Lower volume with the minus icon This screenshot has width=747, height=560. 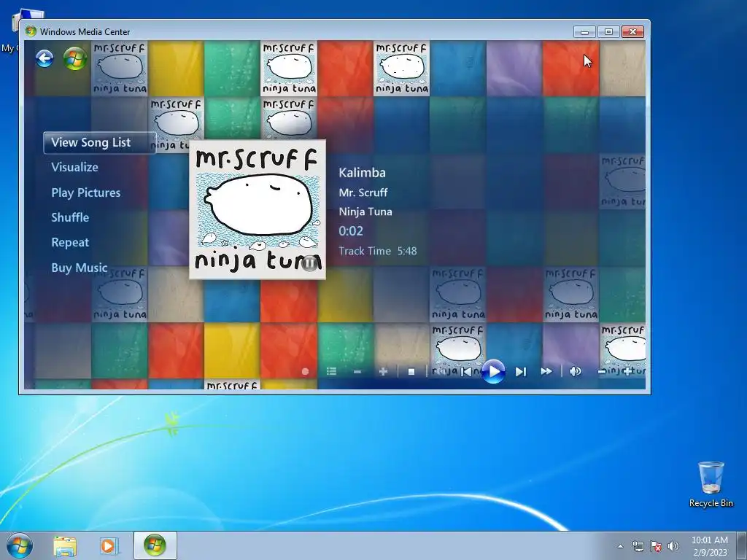[x=602, y=371]
